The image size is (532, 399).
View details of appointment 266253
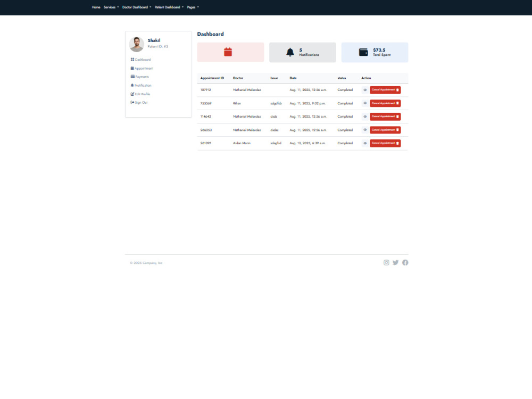tap(365, 130)
